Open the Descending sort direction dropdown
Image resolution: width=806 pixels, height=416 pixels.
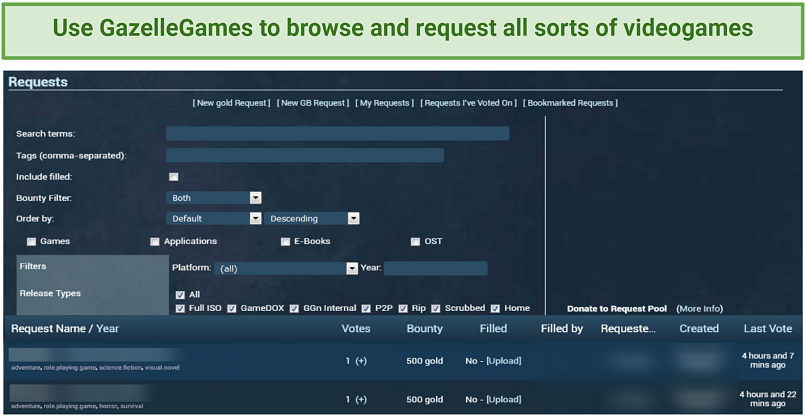click(x=312, y=219)
